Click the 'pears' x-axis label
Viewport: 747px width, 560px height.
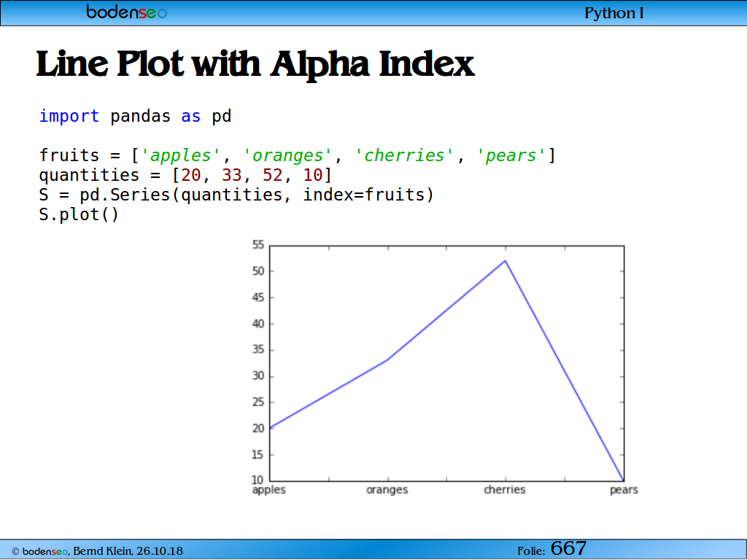(624, 490)
